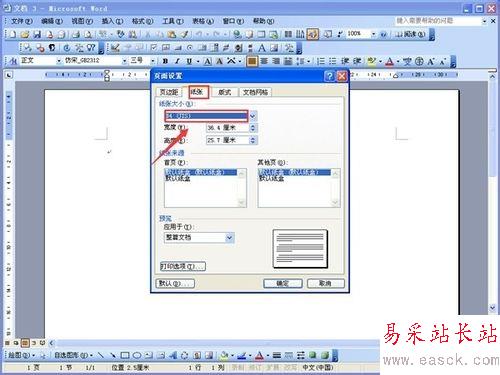The width and height of the screenshot is (500, 375).
Task: Expand the font color dropdown arrow
Action: pos(398,61)
